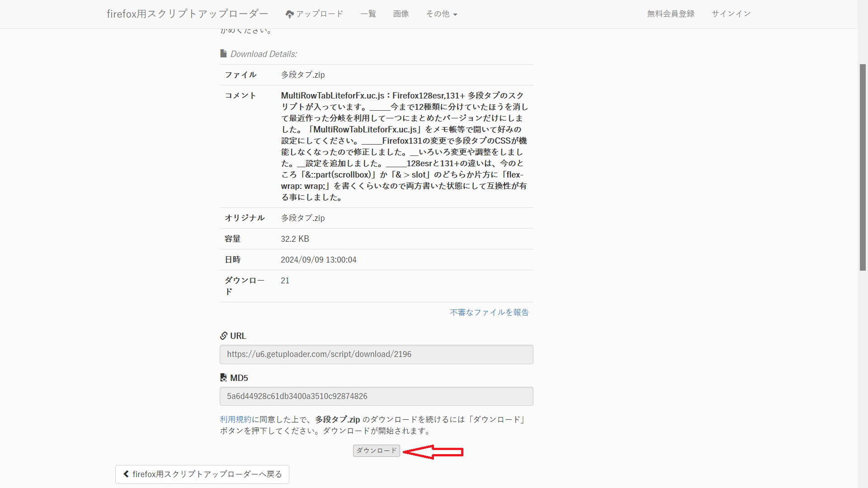Screen dimensions: 868x488
Task: Click the download URL text field
Action: coord(376,354)
